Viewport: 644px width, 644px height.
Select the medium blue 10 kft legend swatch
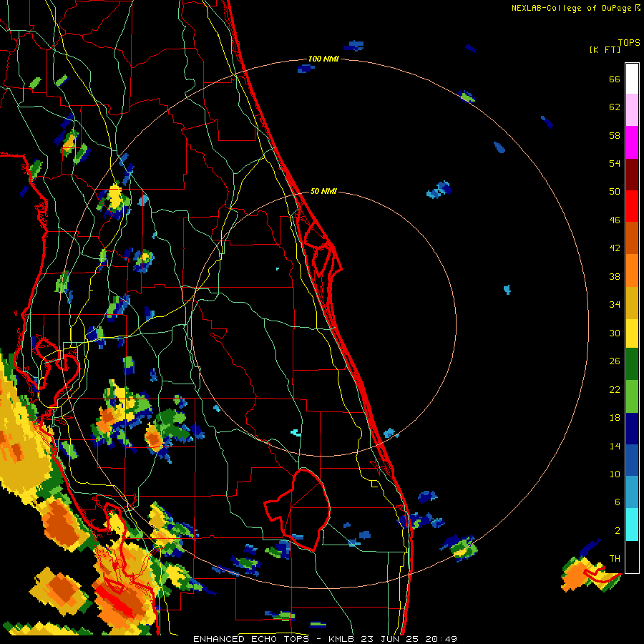click(632, 460)
